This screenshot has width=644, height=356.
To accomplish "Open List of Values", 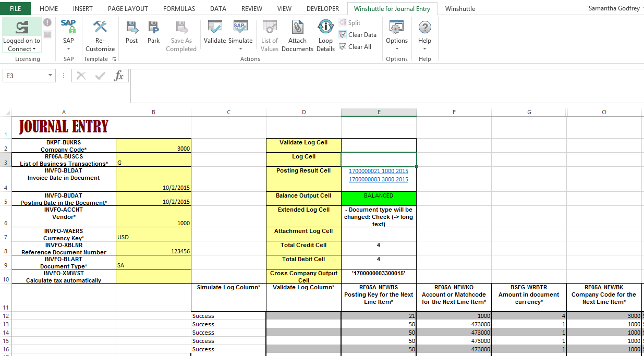I will point(270,35).
